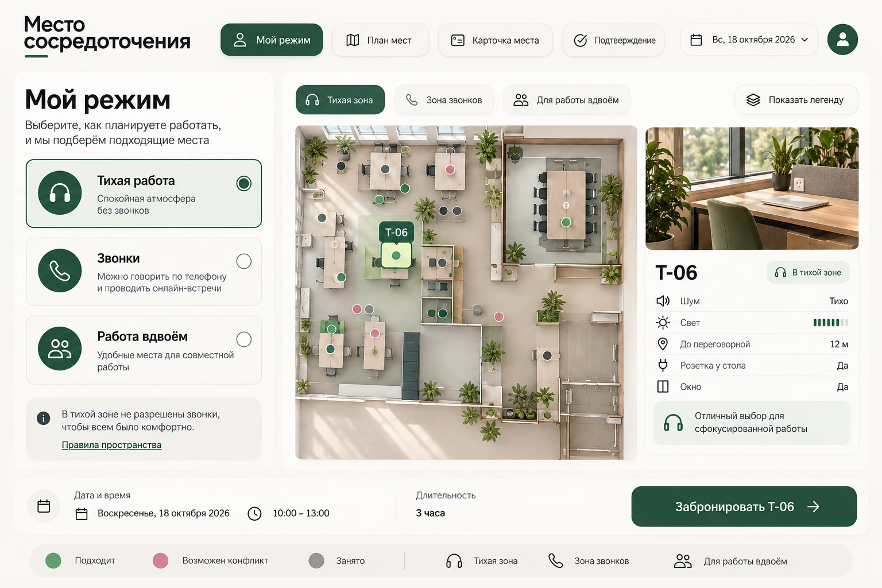
Task: Click the T-06 seat marker on map
Action: 396,256
